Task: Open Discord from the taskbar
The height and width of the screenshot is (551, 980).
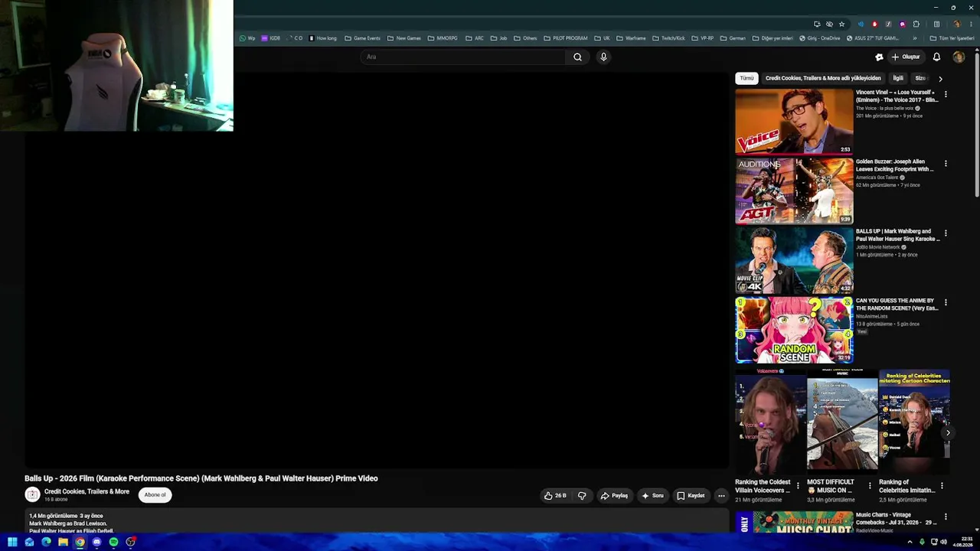Action: click(96, 542)
